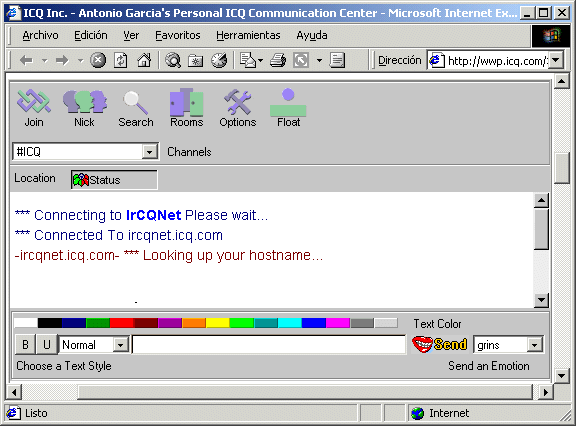Open the grins emotion dropdown
Screen dimensions: 576x426
[x=534, y=345]
